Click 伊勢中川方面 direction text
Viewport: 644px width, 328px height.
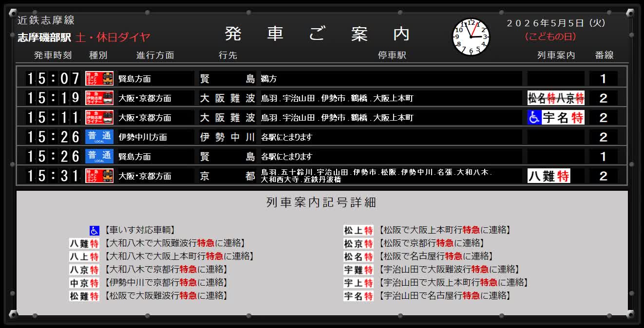tap(143, 137)
